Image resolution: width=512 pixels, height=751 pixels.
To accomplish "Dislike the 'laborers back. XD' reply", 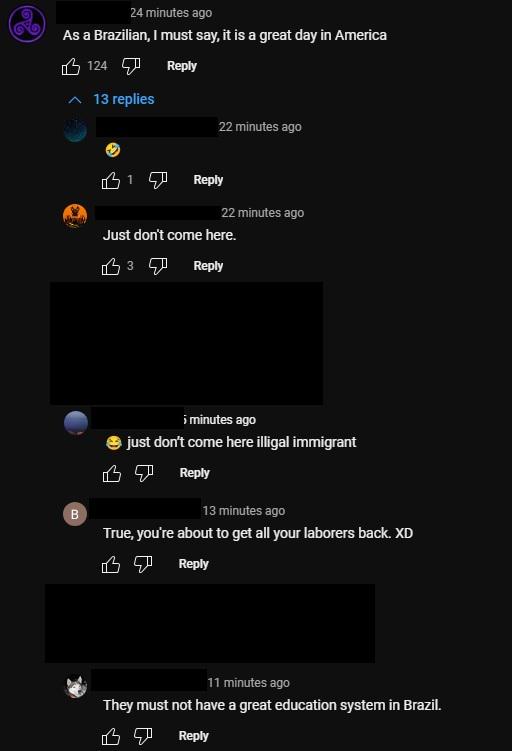I will click(143, 564).
